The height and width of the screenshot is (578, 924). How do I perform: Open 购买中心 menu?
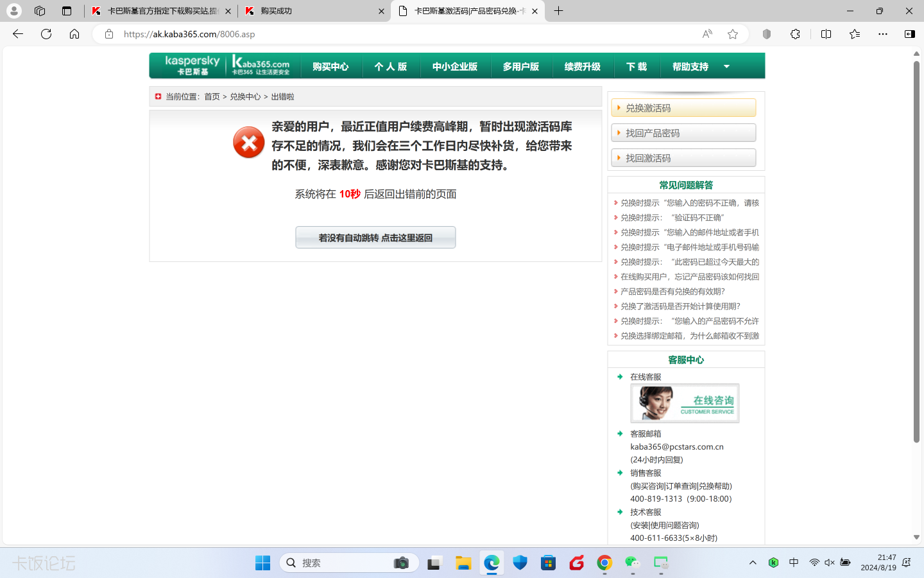(x=330, y=67)
